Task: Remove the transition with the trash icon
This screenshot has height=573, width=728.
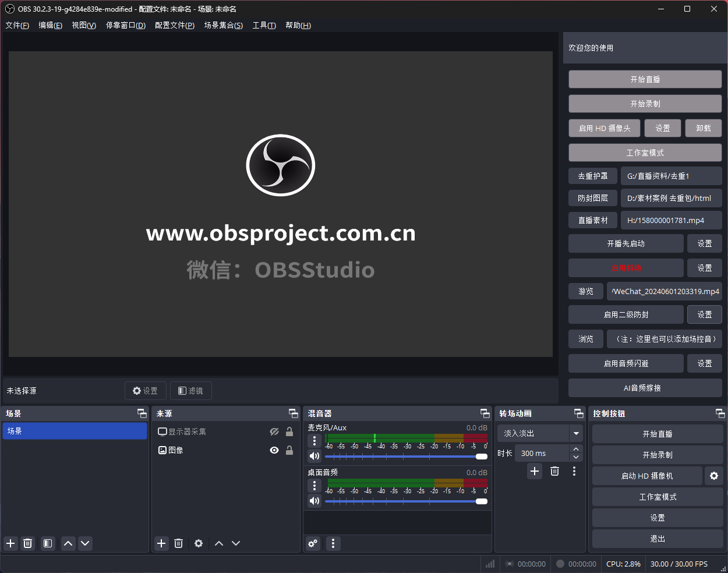Action: click(554, 471)
